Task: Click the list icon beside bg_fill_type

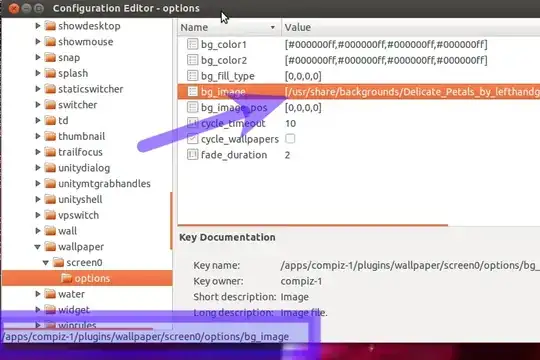Action: click(x=192, y=76)
